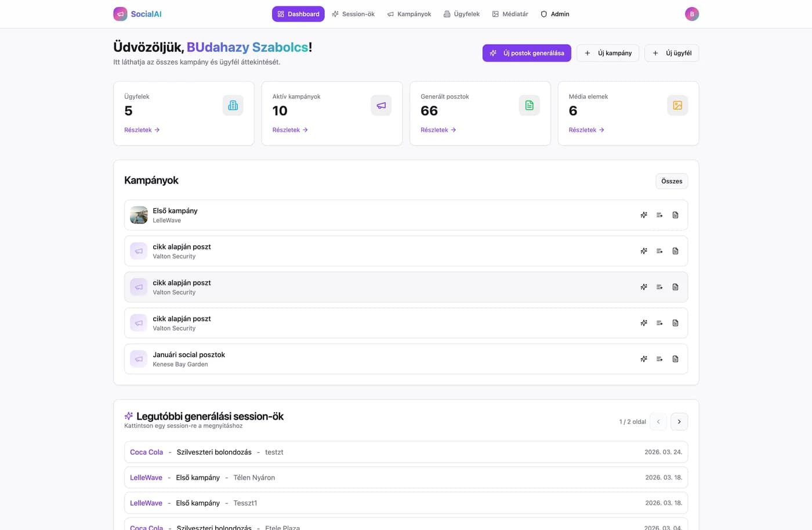Image resolution: width=812 pixels, height=530 pixels.
Task: Select the Januári social posztok campaign name
Action: (188, 355)
